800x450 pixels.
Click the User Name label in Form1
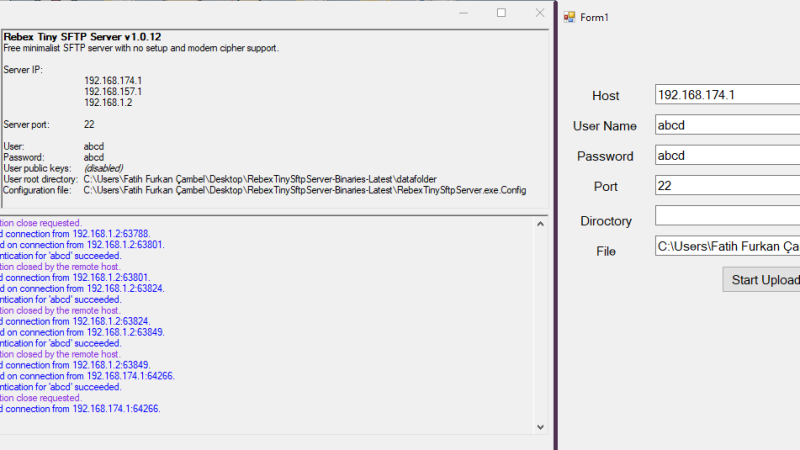click(x=605, y=126)
